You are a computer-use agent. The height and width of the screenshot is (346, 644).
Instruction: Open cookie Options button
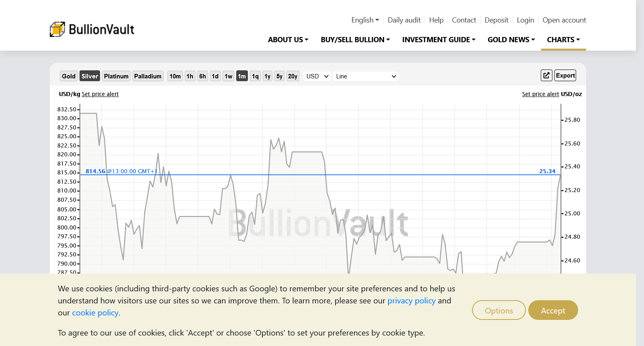[x=499, y=310]
